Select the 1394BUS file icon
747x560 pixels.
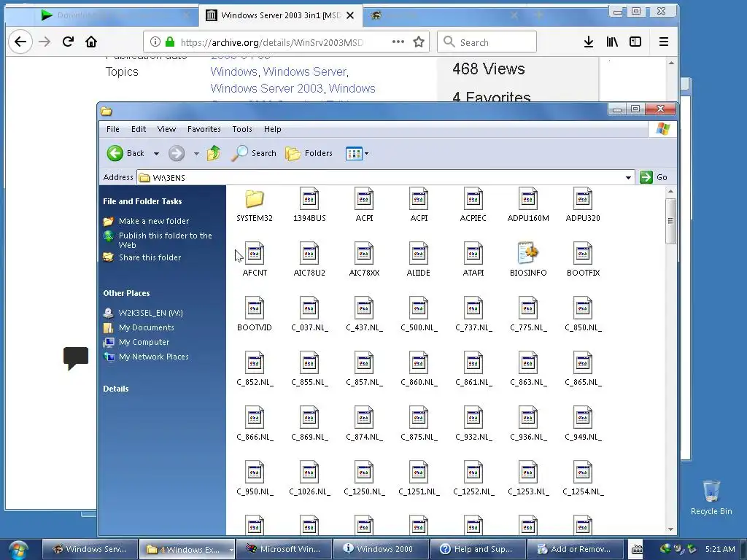(309, 199)
